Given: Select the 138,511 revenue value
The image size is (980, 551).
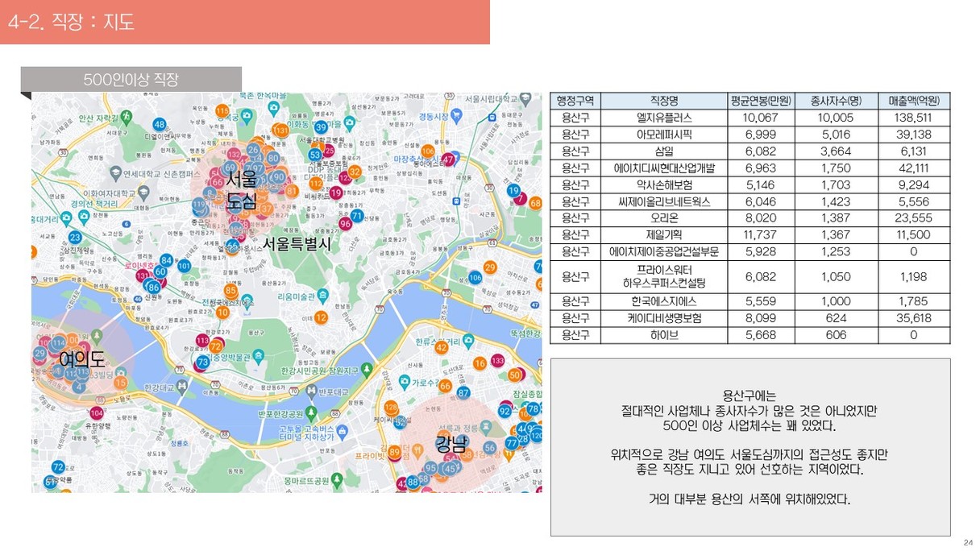Looking at the screenshot, I should pyautogui.click(x=914, y=118).
